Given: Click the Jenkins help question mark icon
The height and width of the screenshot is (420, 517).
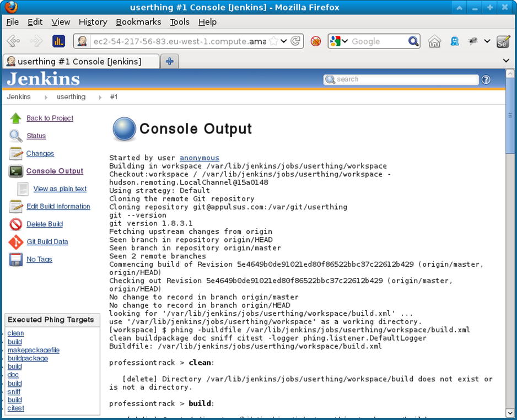Looking at the screenshot, I should (486, 79).
